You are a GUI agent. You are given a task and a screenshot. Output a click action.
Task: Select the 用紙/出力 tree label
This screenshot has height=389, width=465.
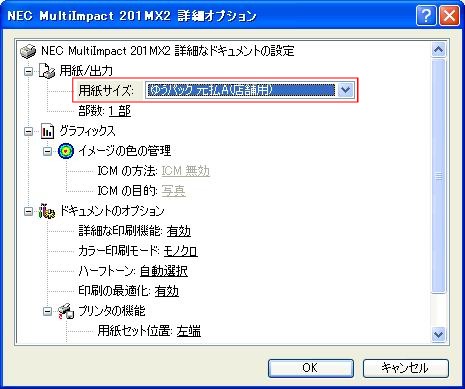pos(86,71)
